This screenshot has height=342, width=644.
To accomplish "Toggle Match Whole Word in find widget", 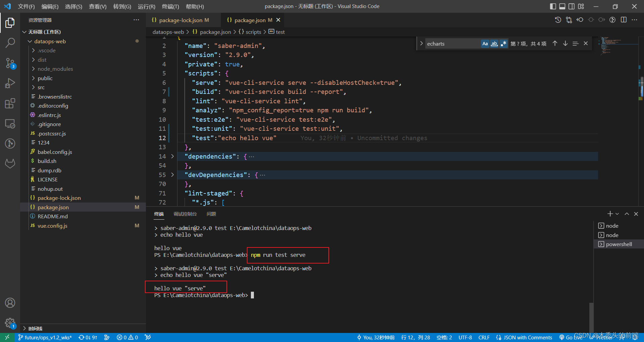I will pos(494,43).
